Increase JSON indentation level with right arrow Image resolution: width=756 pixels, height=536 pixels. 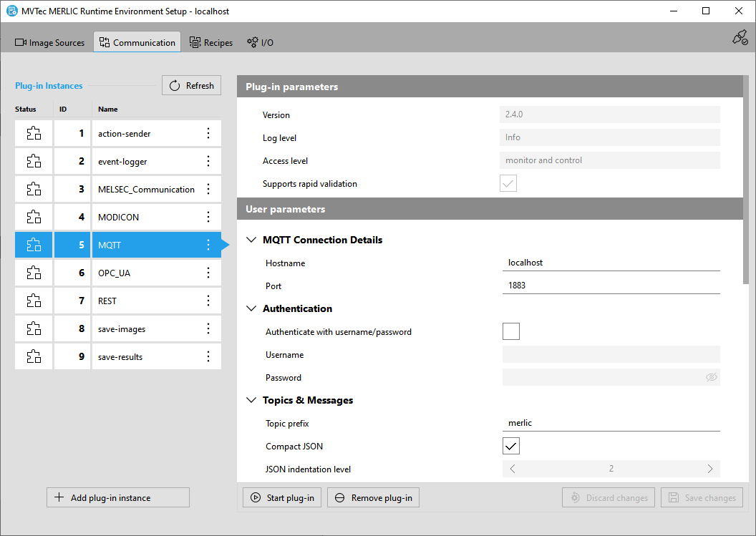tap(709, 469)
